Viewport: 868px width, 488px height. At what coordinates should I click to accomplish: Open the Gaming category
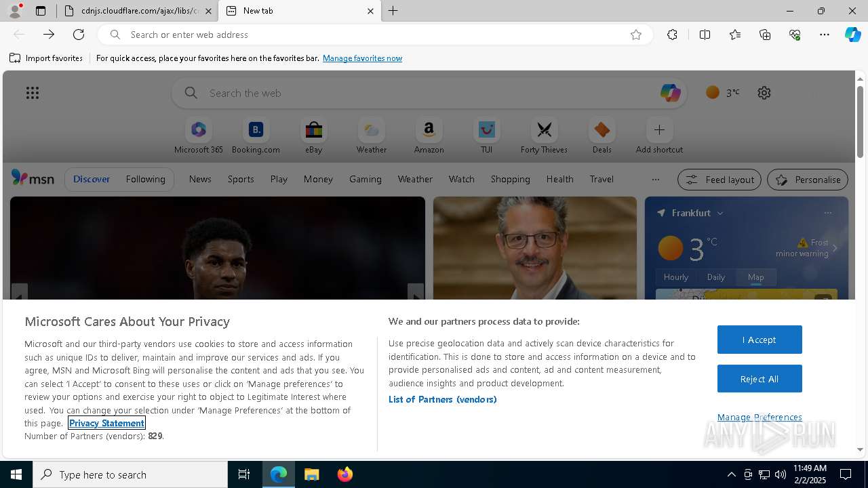coord(366,179)
